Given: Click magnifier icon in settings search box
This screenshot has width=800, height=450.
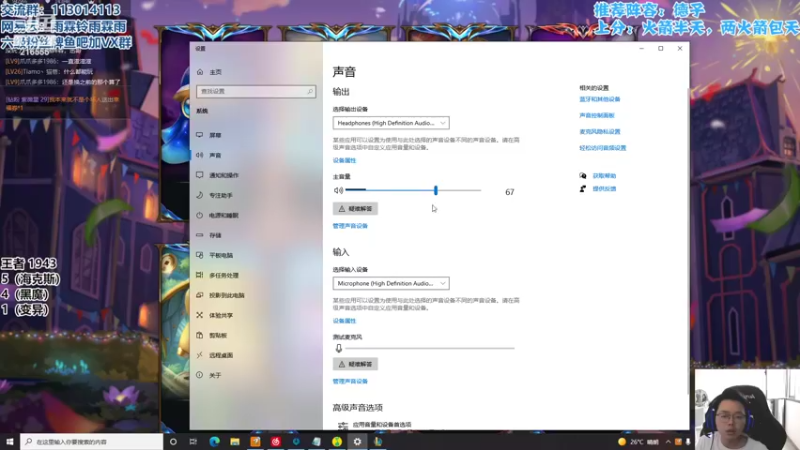Looking at the screenshot, I should coord(310,91).
